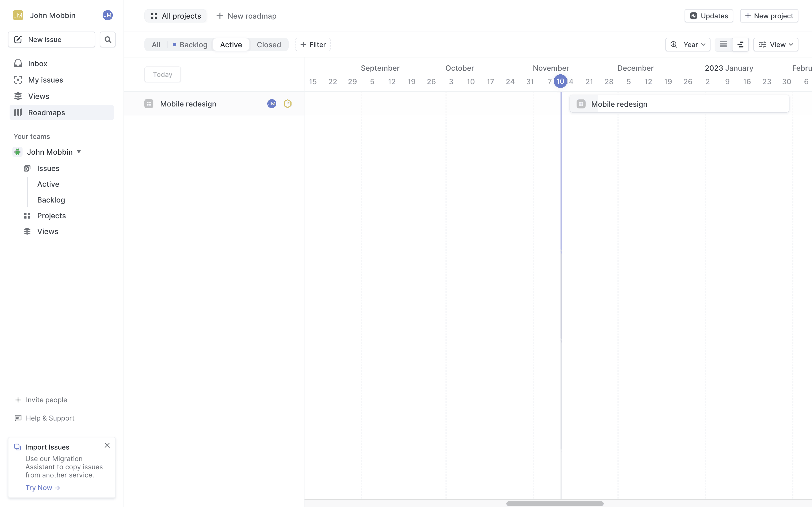The height and width of the screenshot is (507, 812).
Task: Click the JM project lead avatar on the Mobile redesign row
Action: click(272, 104)
